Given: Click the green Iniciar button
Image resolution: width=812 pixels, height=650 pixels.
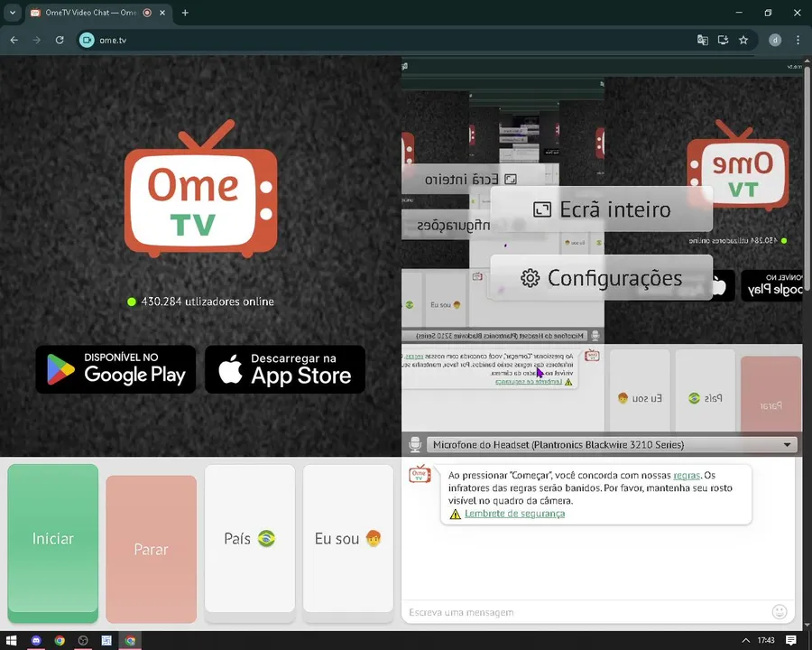Looking at the screenshot, I should (x=53, y=543).
